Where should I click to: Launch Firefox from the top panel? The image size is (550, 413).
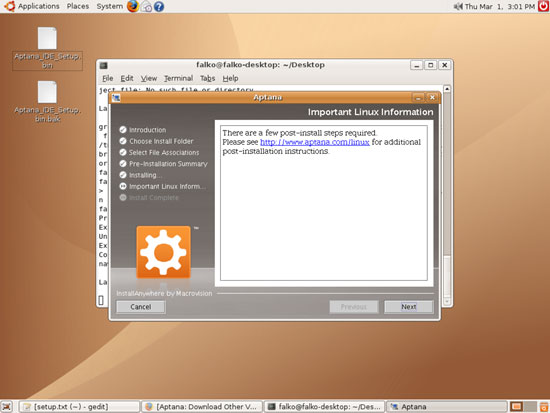point(133,6)
